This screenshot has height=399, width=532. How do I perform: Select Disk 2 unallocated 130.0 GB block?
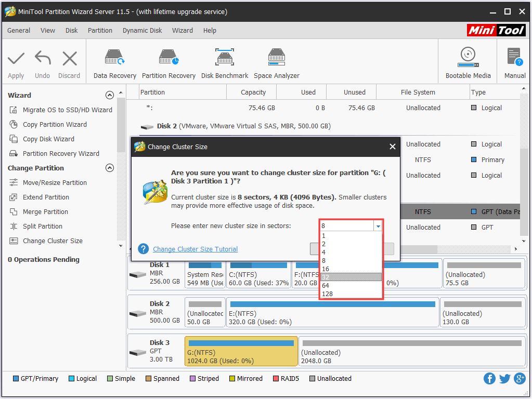click(483, 313)
